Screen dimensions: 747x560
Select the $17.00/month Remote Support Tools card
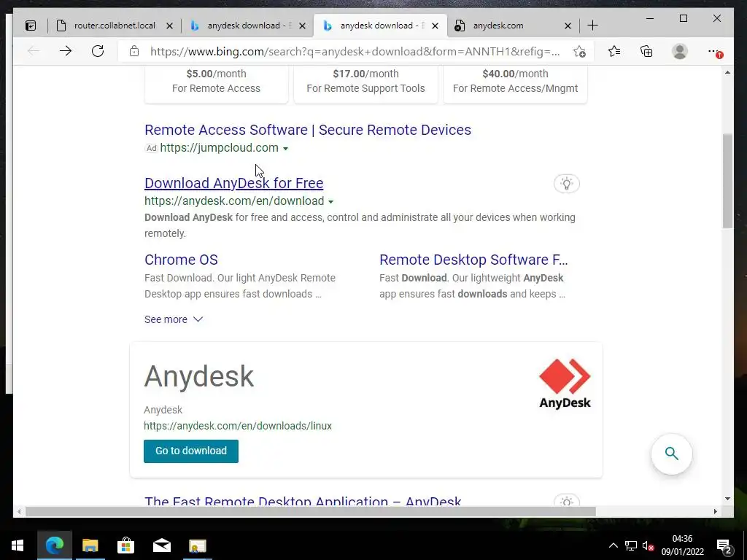[366, 84]
